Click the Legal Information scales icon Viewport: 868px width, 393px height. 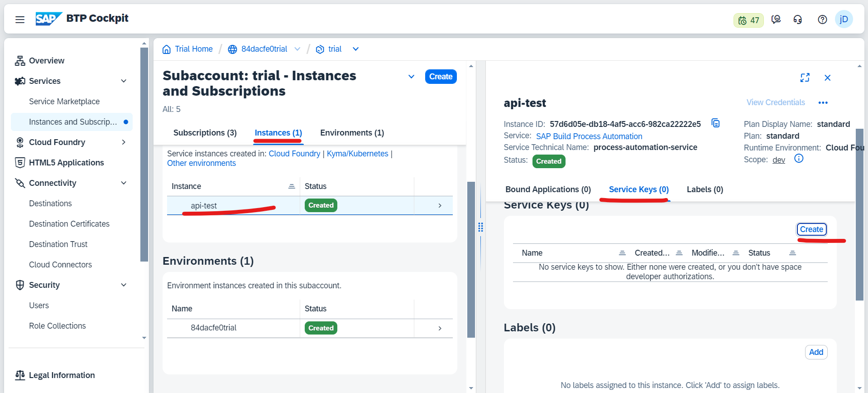click(20, 375)
